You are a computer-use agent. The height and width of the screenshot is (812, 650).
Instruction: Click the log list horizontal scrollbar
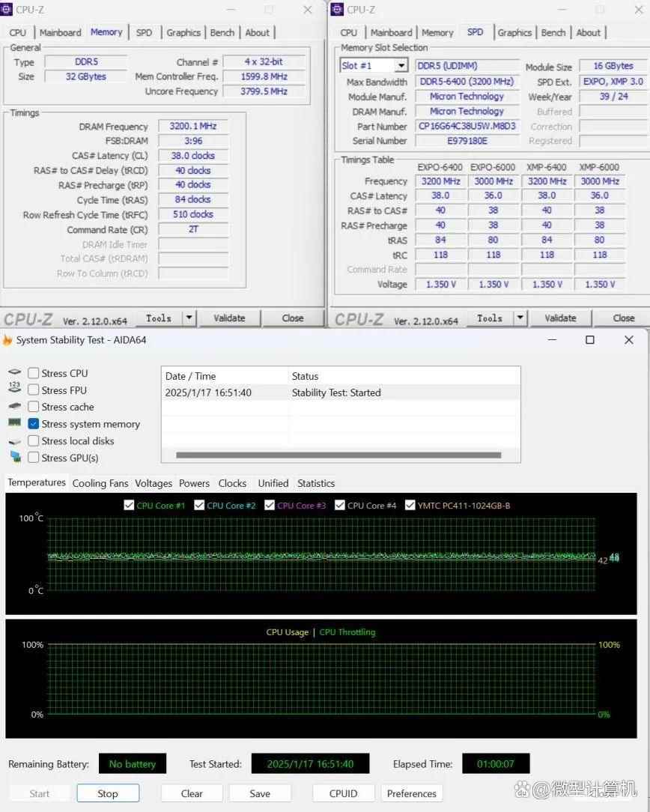[338, 455]
